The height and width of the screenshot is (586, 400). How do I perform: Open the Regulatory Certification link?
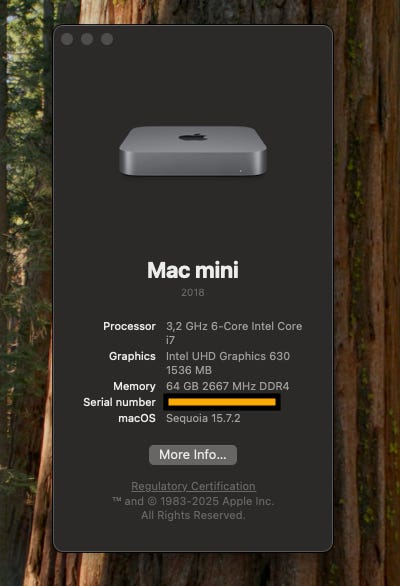193,486
